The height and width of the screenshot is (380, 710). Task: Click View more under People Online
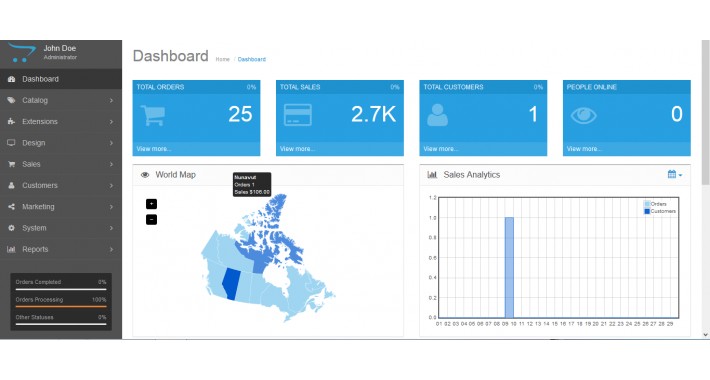(584, 149)
